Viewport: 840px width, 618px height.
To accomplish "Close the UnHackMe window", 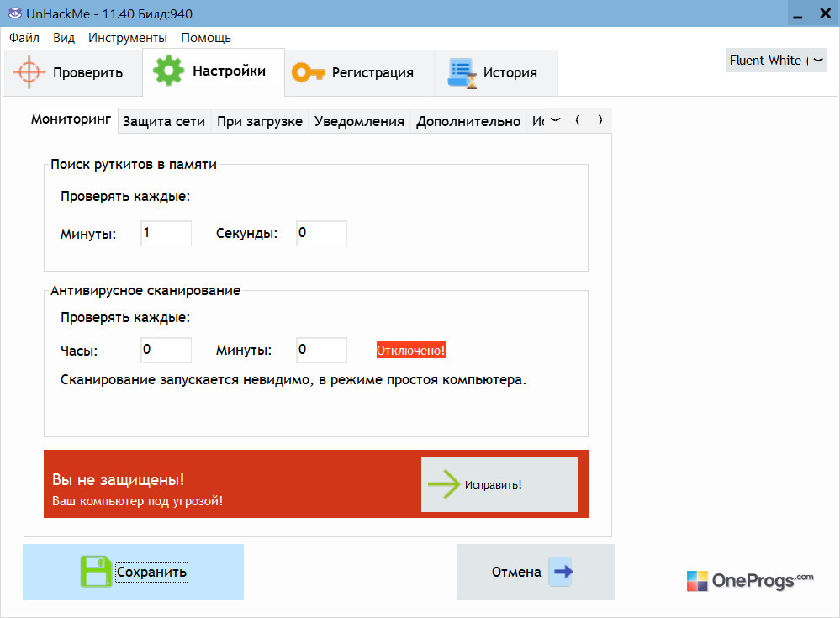I will (826, 13).
